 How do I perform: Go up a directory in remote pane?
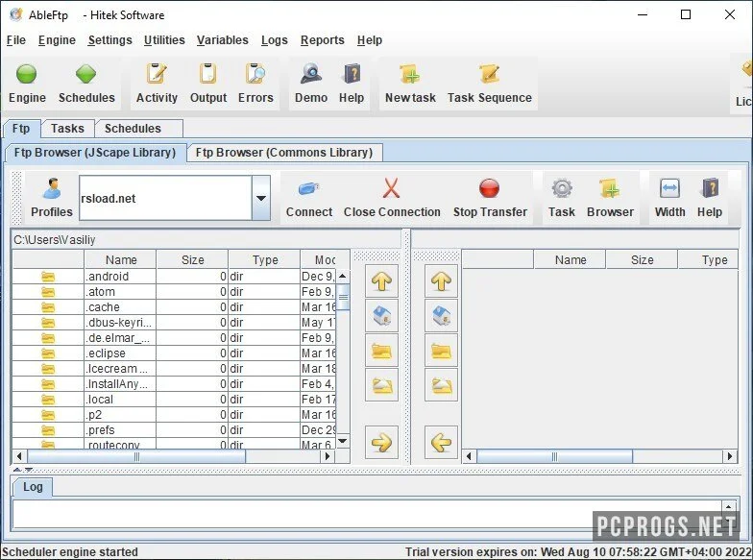[442, 280]
